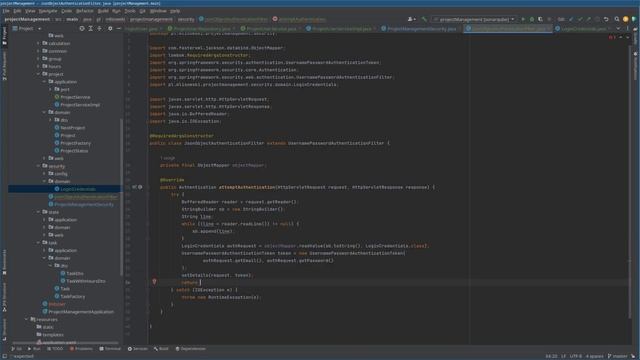The image size is (640, 360).
Task: Open the editor tabs overflow chevron
Action: point(618,29)
